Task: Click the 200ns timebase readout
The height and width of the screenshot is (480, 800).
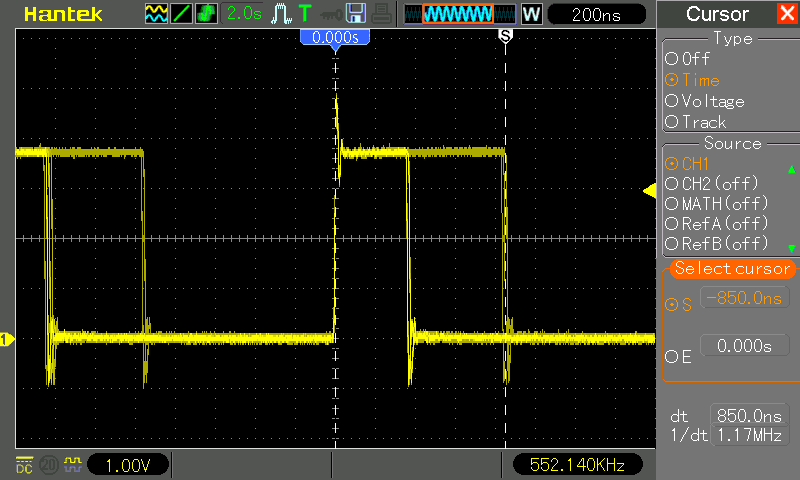Action: click(x=596, y=15)
